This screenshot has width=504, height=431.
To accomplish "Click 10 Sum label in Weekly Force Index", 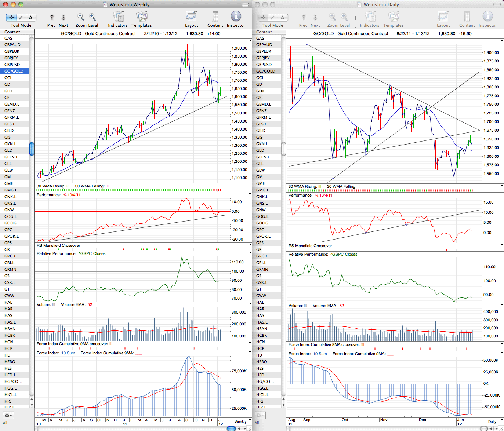I will [68, 353].
